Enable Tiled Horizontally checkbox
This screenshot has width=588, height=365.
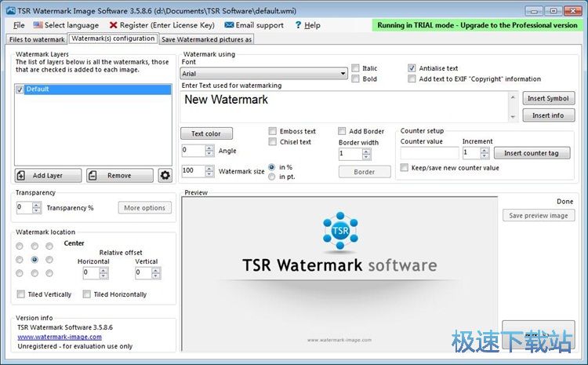pos(86,294)
